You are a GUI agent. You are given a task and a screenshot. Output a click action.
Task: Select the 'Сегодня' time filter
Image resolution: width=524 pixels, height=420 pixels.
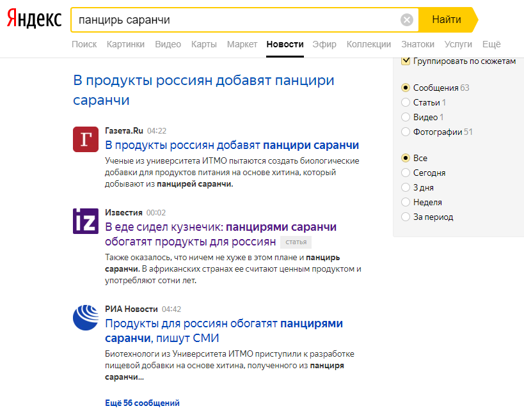[406, 173]
